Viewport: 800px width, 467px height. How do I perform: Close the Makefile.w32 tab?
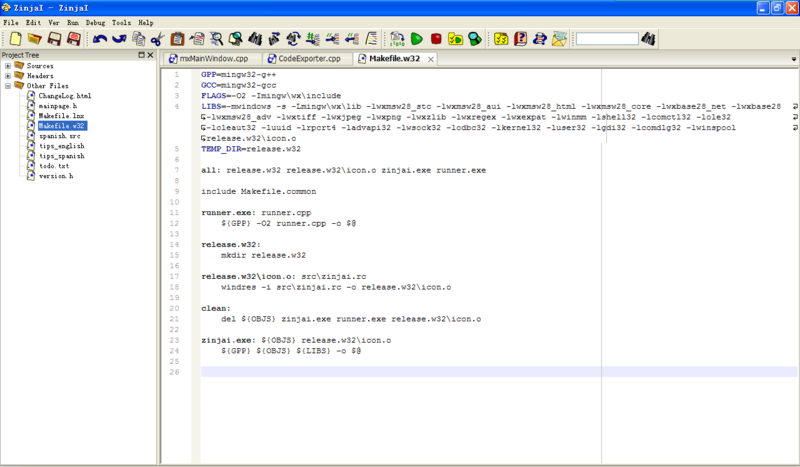pyautogui.click(x=431, y=59)
